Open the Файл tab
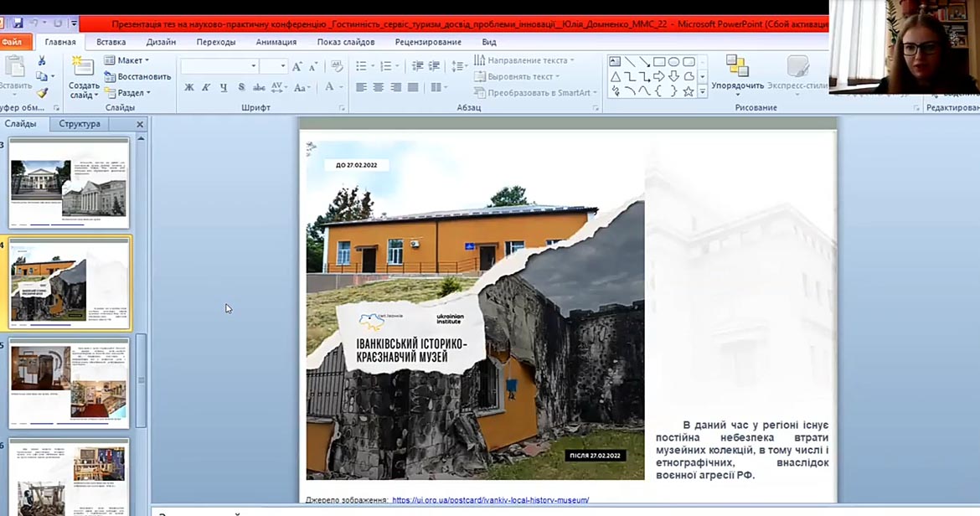The width and height of the screenshot is (980, 516). coord(11,42)
